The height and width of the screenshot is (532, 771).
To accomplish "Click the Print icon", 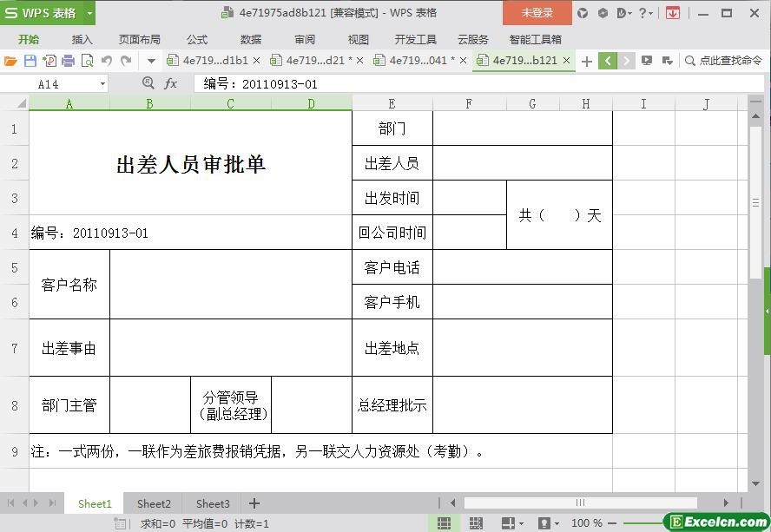I will (x=69, y=61).
